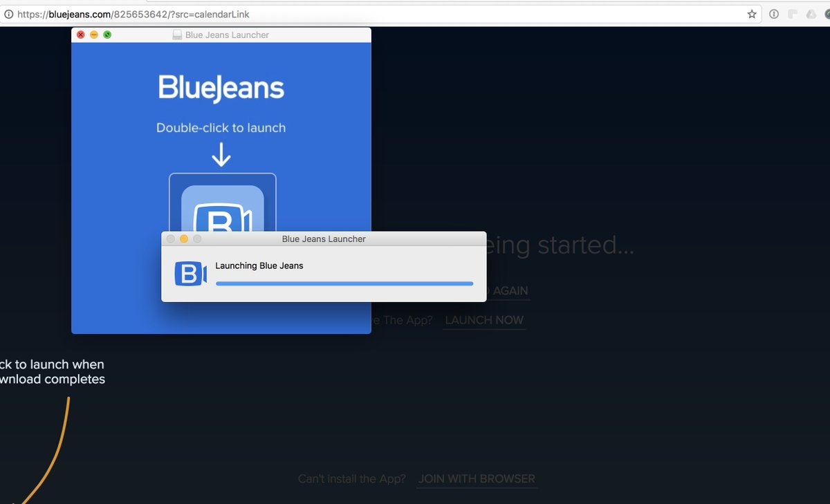Viewport: 830px width, 504px height.
Task: Close the blue Blue Jeans Launcher installer window
Action: (x=81, y=35)
